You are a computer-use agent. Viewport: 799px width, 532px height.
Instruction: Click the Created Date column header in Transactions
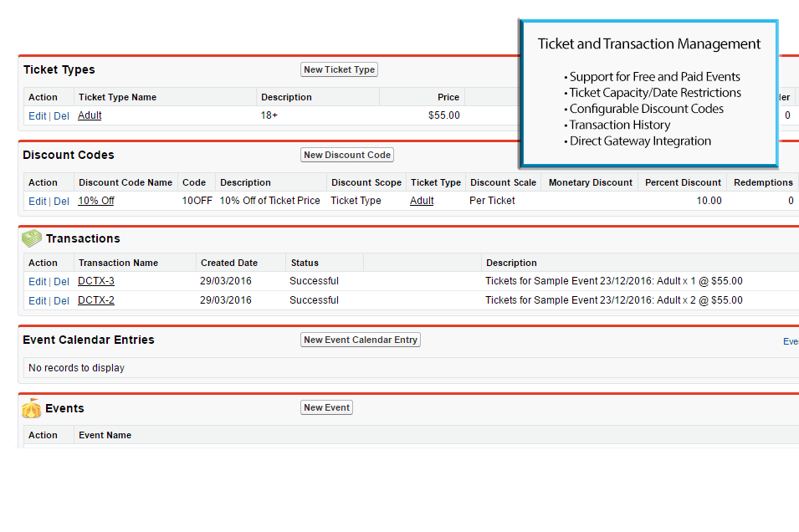(x=229, y=263)
